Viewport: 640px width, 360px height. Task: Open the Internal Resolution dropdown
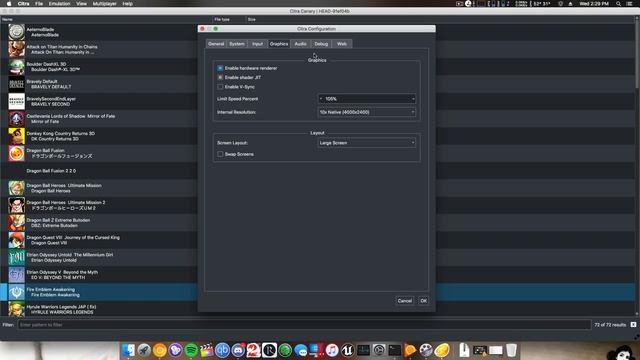point(367,112)
